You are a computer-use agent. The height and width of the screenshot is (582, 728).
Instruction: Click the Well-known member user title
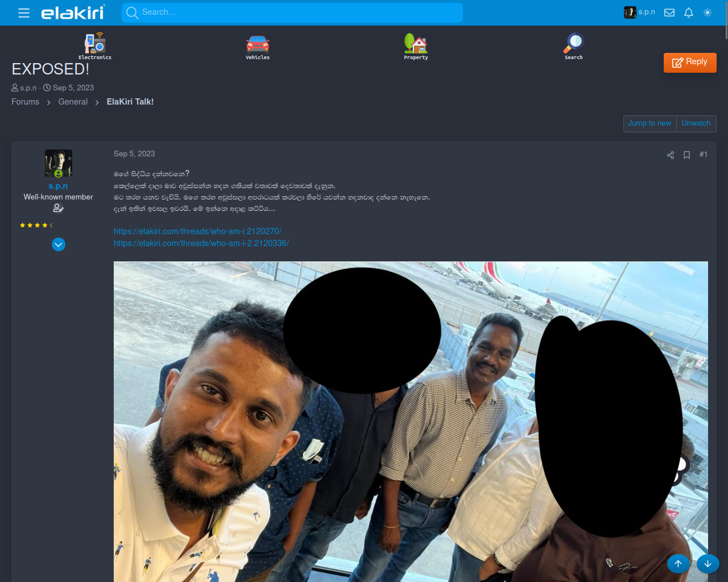pyautogui.click(x=58, y=197)
